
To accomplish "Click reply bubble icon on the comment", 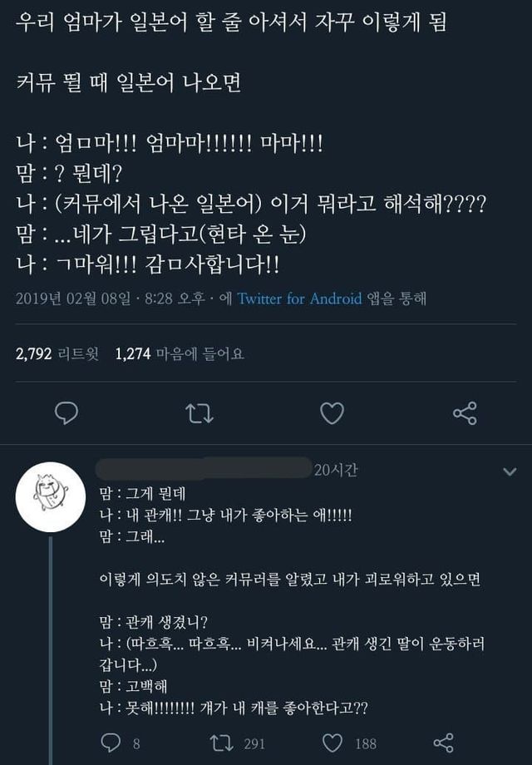I will tap(109, 743).
